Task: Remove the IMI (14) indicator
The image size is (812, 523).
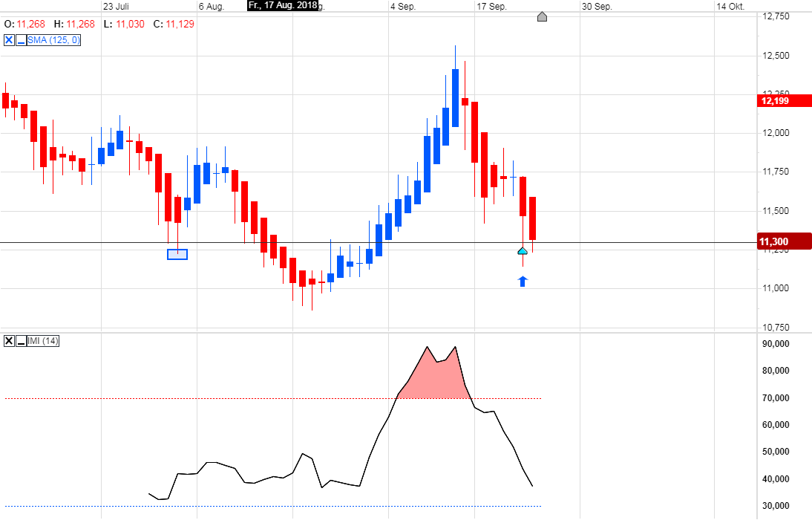Action: pos(8,342)
